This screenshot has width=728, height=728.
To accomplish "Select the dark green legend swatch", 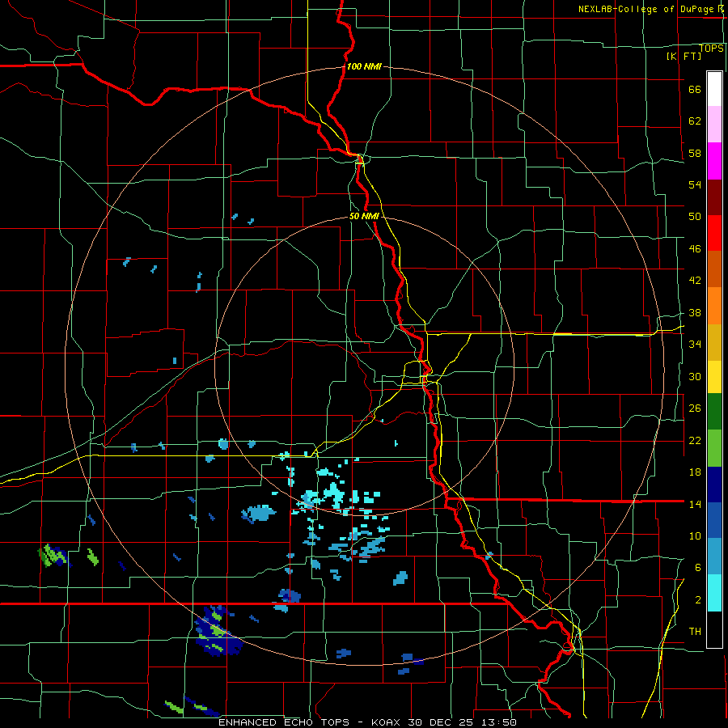I will tap(714, 412).
